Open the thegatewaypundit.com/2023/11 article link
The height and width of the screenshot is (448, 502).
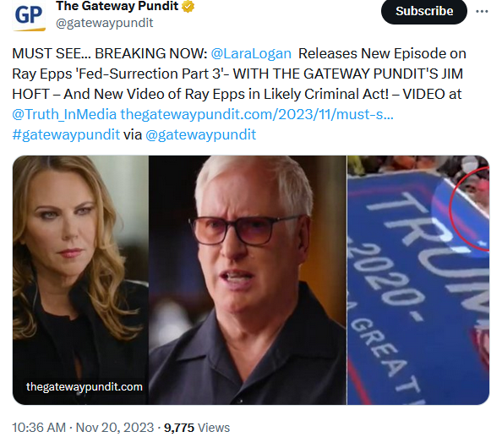click(x=257, y=114)
